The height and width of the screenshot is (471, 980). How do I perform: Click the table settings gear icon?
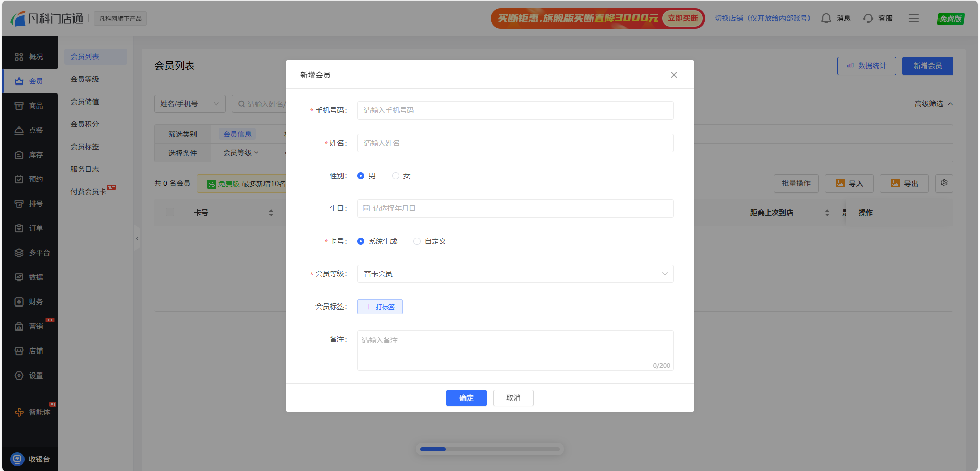944,183
